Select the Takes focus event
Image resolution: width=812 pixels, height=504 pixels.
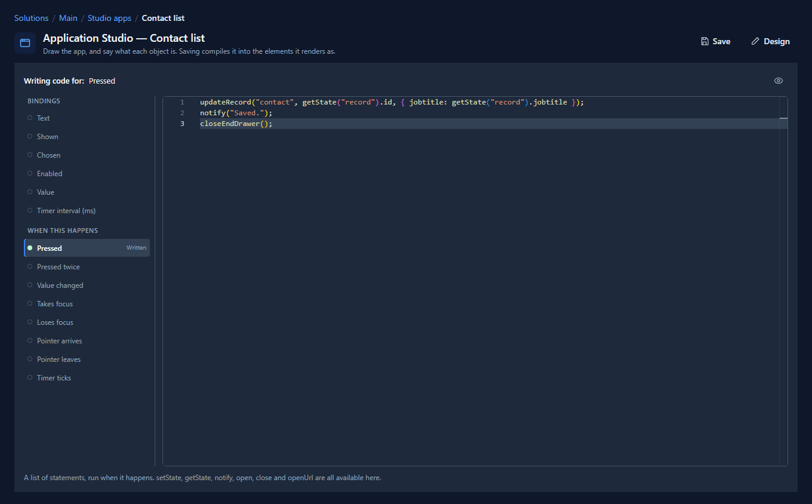pyautogui.click(x=87, y=304)
